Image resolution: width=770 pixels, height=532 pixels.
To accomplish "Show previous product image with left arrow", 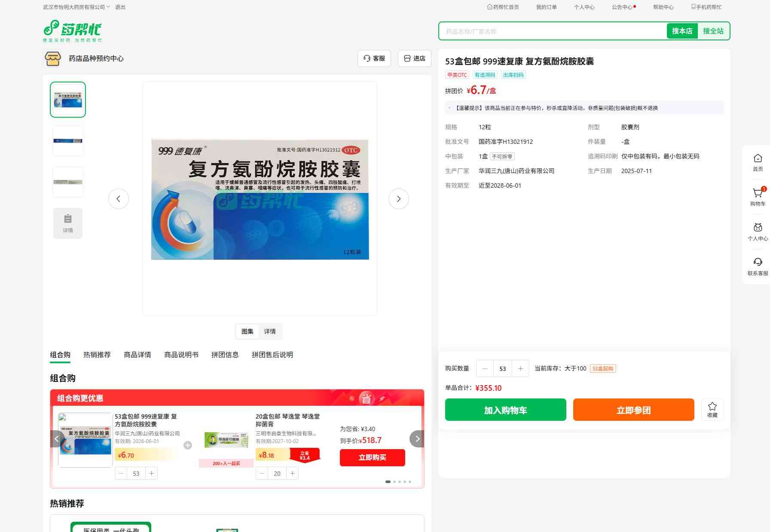I will [x=119, y=199].
